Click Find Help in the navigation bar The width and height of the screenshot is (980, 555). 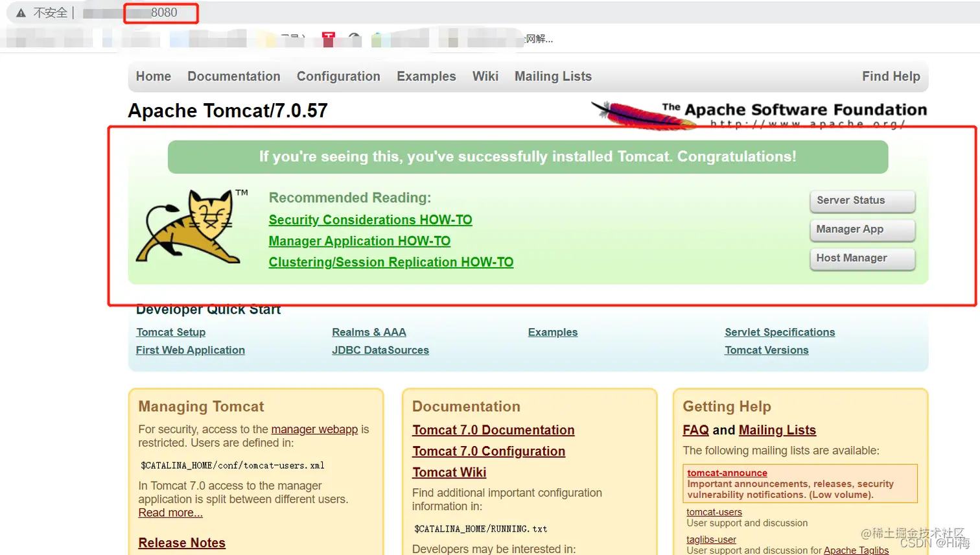(x=891, y=77)
